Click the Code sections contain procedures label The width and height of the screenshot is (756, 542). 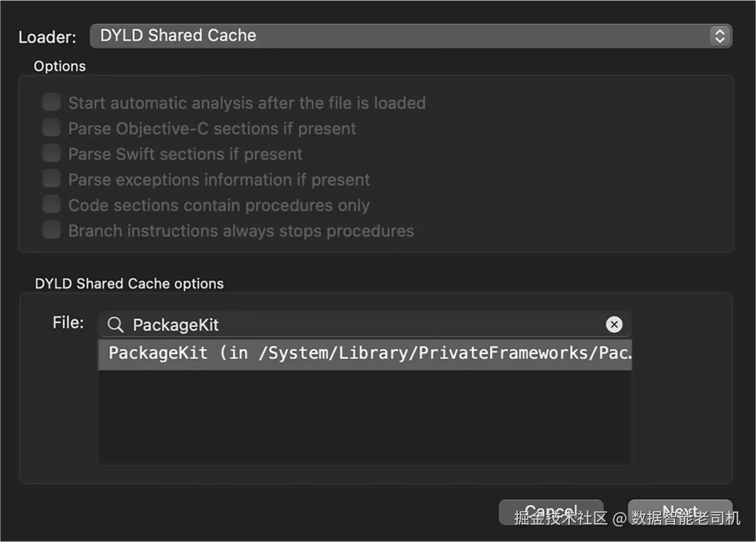[219, 205]
